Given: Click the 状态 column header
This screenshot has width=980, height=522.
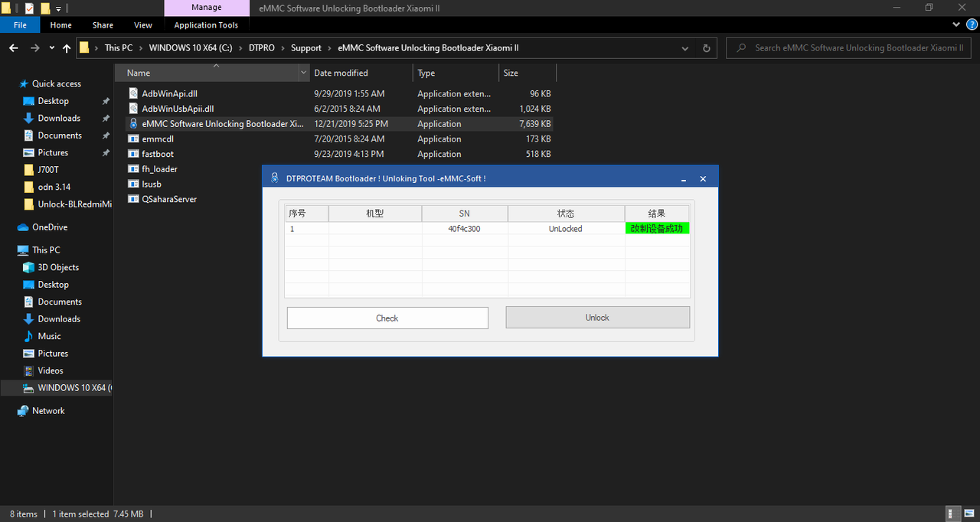Looking at the screenshot, I should pyautogui.click(x=566, y=214).
